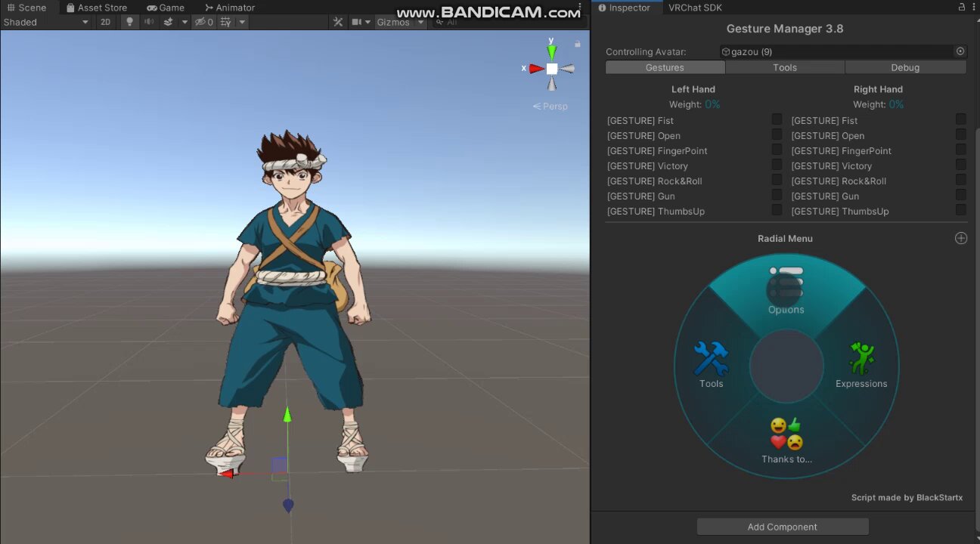
Task: Enable Left Hand Open gesture checkbox
Action: coord(777,134)
